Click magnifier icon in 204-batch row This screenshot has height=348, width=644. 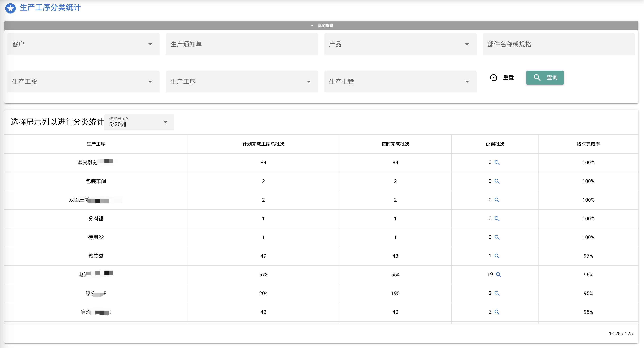(497, 293)
